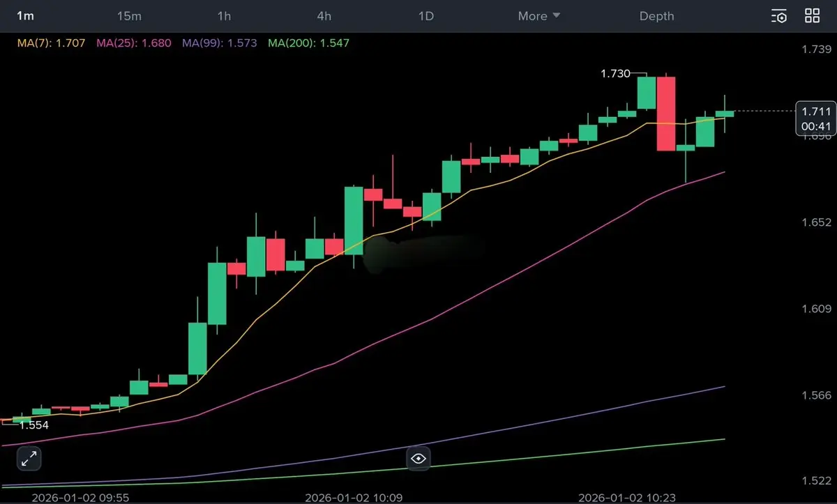Click the 1.554 low price label

[x=33, y=425]
